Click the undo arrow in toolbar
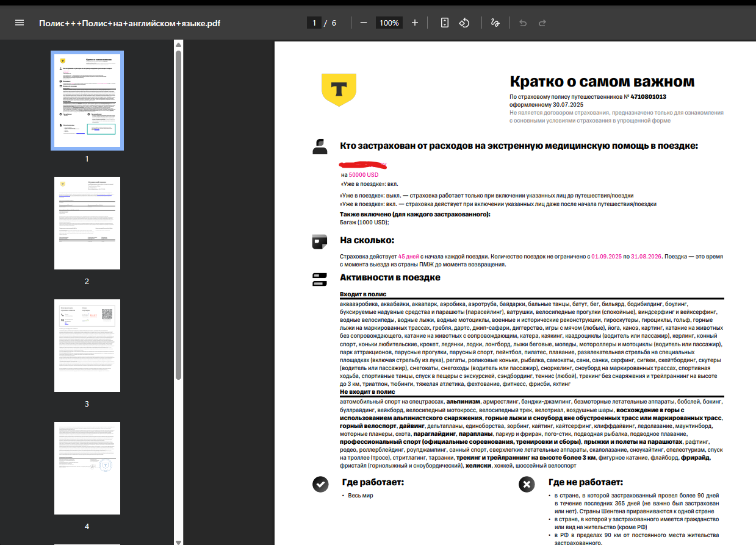Screen dimensions: 756x545 (x=522, y=23)
